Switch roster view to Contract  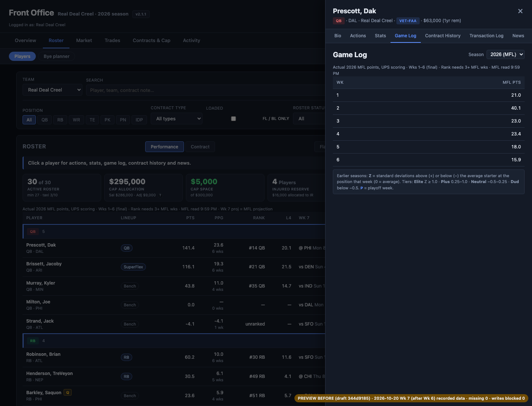[x=200, y=147]
